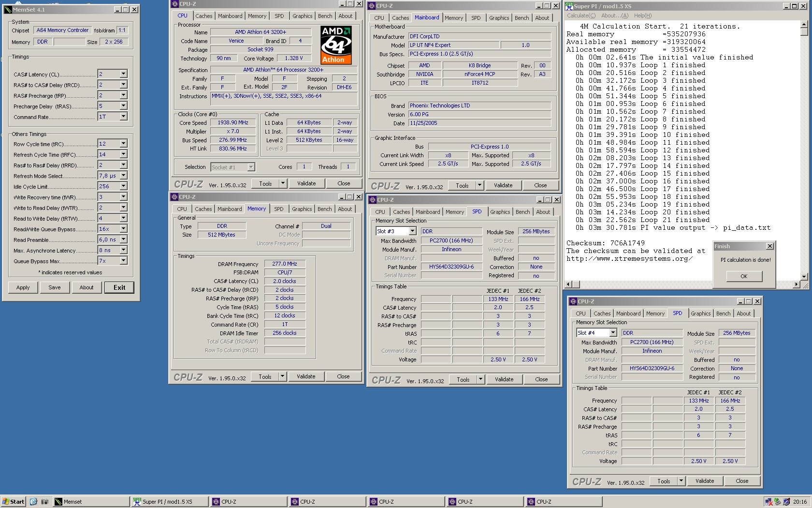Viewport: 812px width, 508px height.
Task: Click Validate in the CPU-Z Mainboard window
Action: [503, 185]
